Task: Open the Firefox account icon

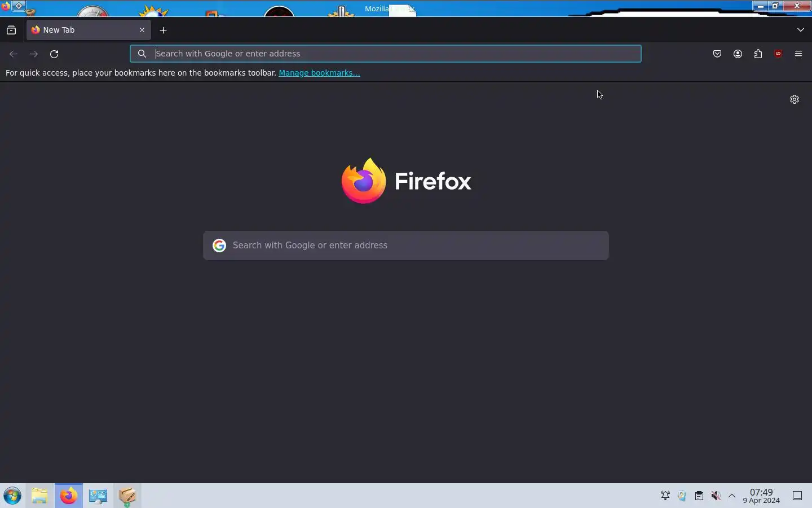Action: (x=739, y=54)
